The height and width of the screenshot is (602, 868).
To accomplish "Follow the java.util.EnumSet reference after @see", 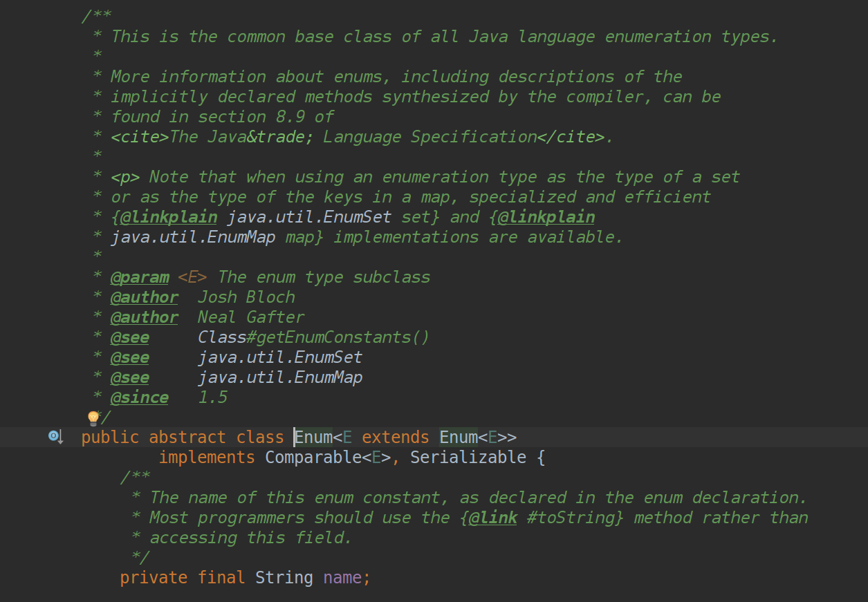I will 280,357.
